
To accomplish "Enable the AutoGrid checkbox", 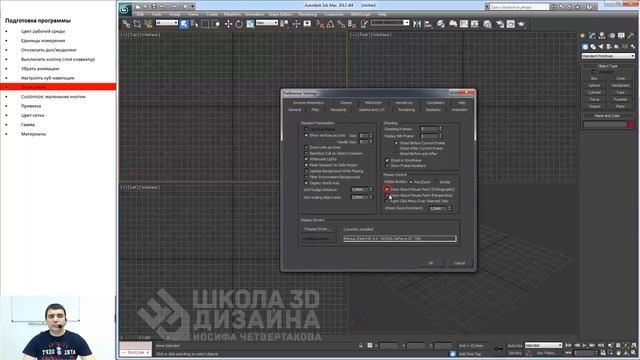I will 594,72.
